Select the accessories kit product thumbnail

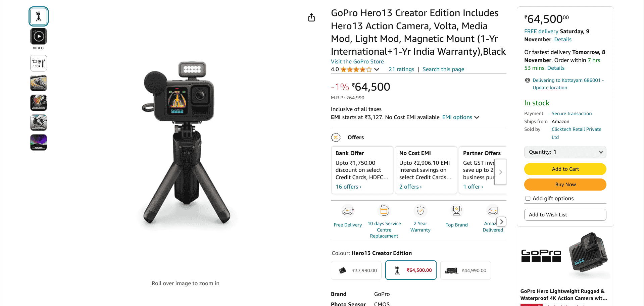[x=39, y=63]
